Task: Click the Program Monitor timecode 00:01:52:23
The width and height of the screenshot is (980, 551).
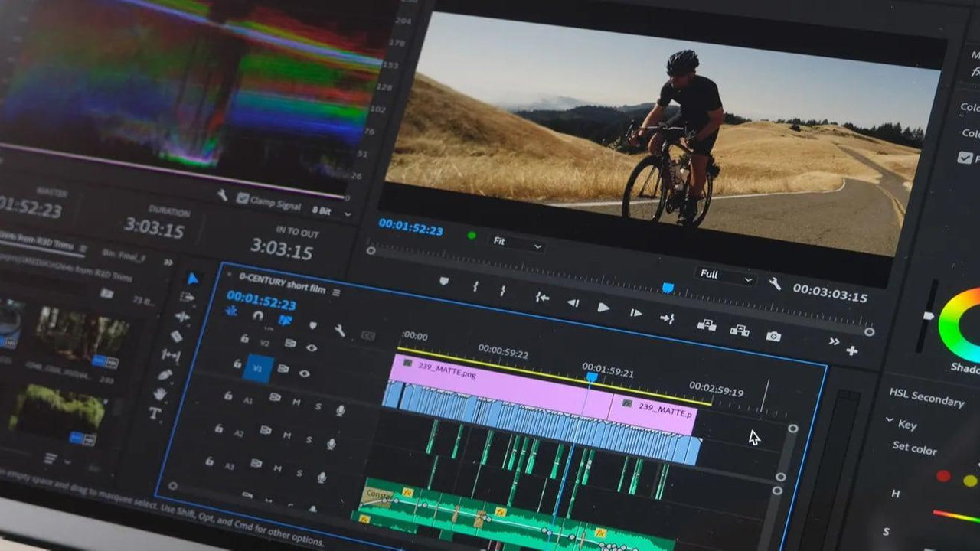Action: 410,228
